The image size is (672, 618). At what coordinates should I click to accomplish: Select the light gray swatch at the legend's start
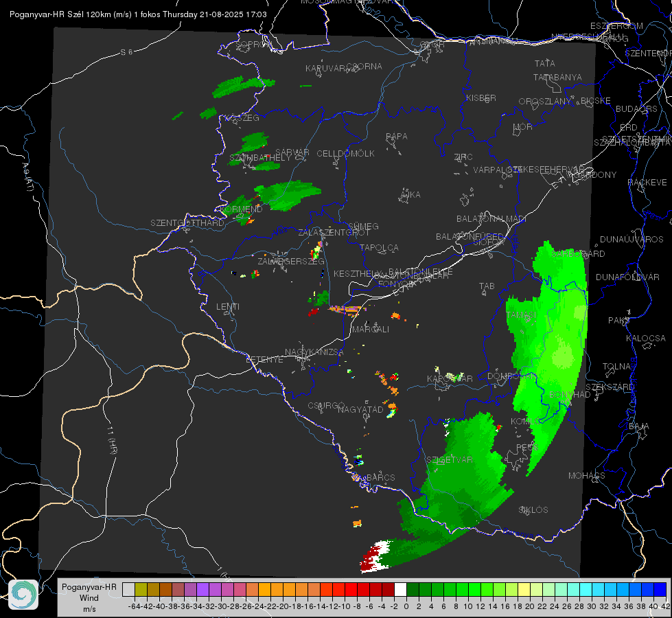tap(128, 589)
